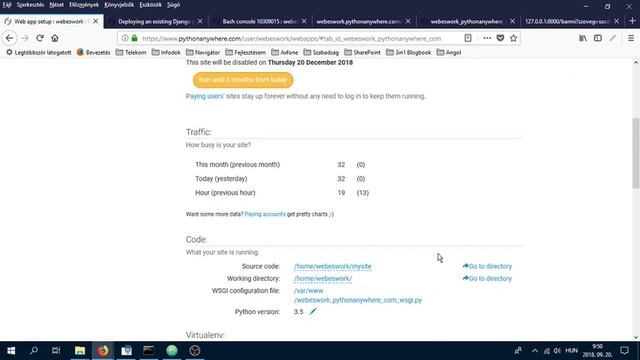The height and width of the screenshot is (360, 640).
Task: Follow the Paying users' link
Action: [205, 96]
